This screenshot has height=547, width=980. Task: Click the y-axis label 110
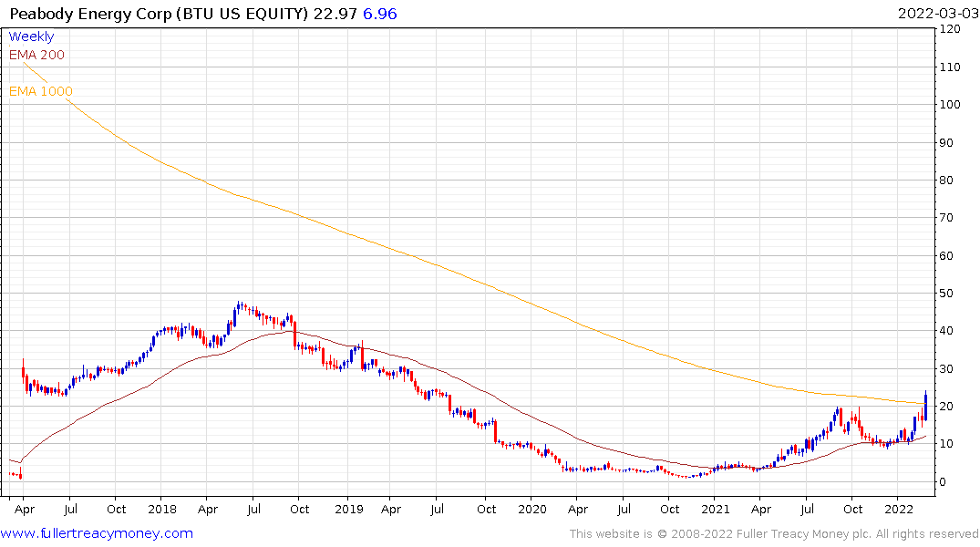click(x=950, y=67)
